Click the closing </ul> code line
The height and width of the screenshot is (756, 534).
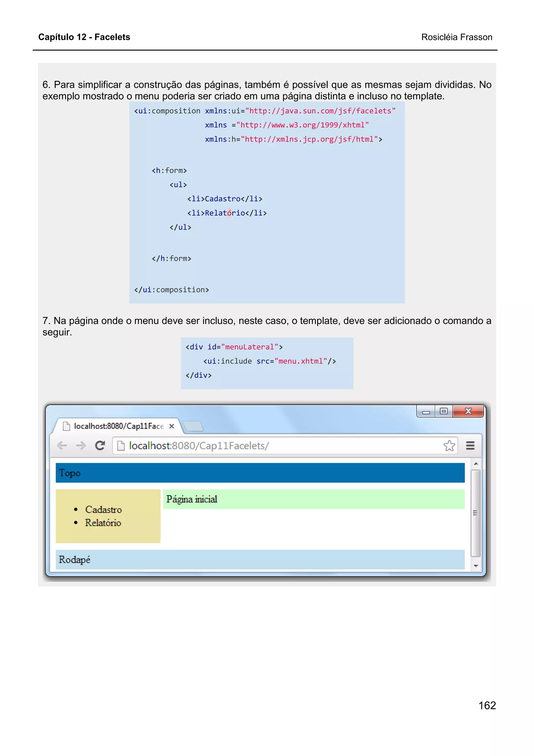180,227
